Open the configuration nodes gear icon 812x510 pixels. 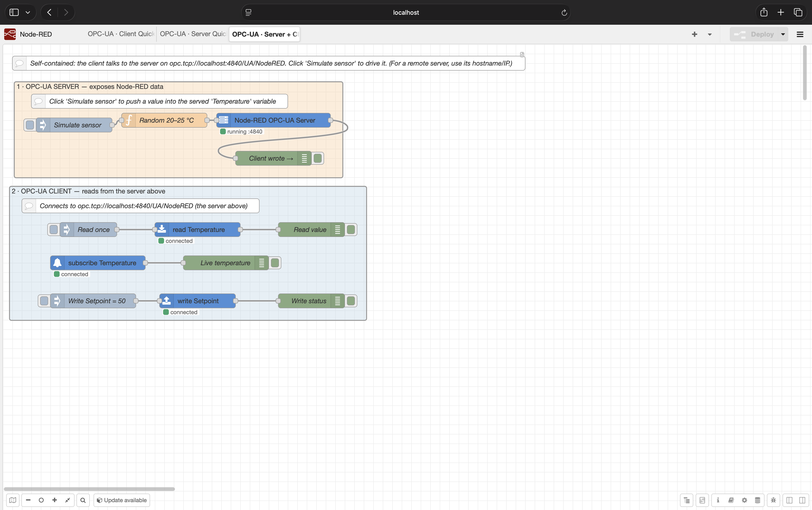click(x=744, y=500)
